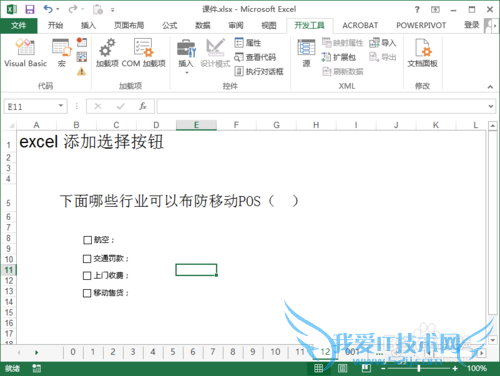This screenshot has height=376, width=500.
Task: Switch to the 公式 (Formulas) tab
Action: (x=170, y=25)
